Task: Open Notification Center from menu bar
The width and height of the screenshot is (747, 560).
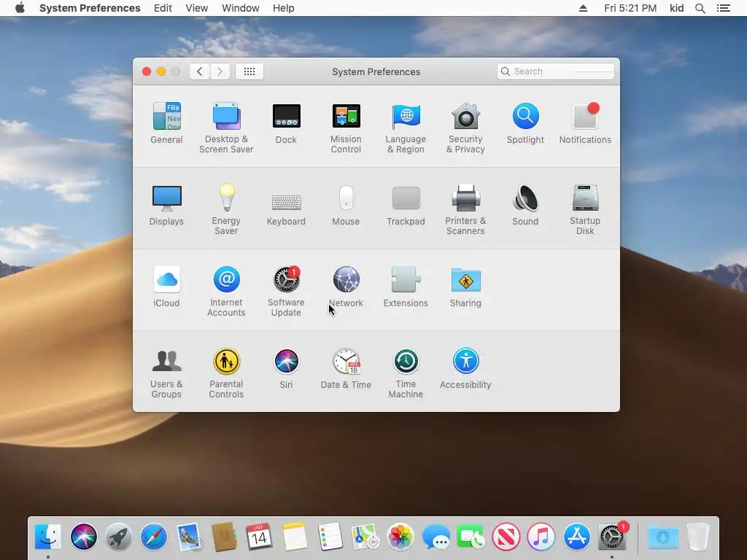Action: pos(724,8)
